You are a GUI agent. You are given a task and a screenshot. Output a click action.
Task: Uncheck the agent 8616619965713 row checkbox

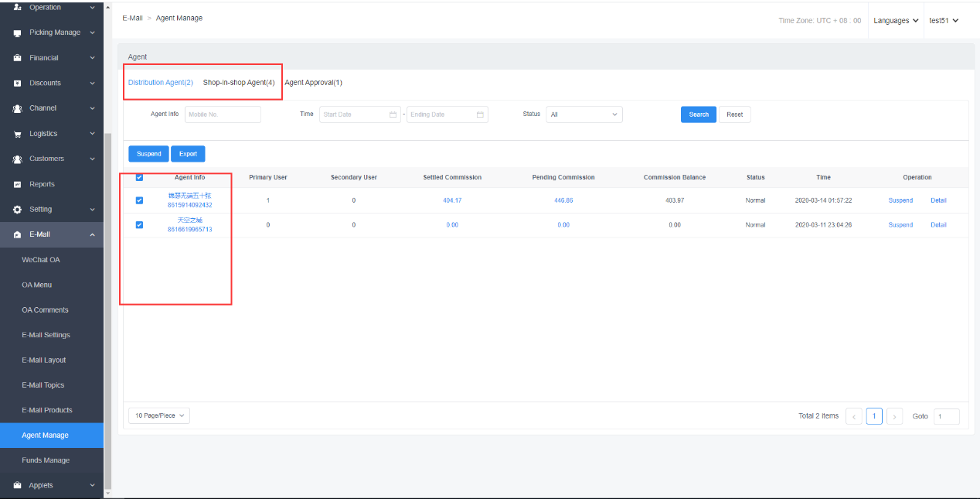[x=139, y=225]
